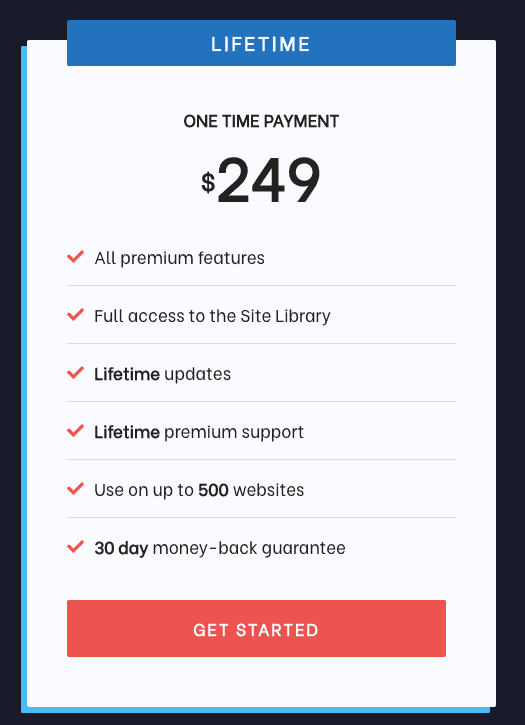Click the ONE TIME PAYMENT label
Viewport: 525px width, 725px height.
(261, 122)
